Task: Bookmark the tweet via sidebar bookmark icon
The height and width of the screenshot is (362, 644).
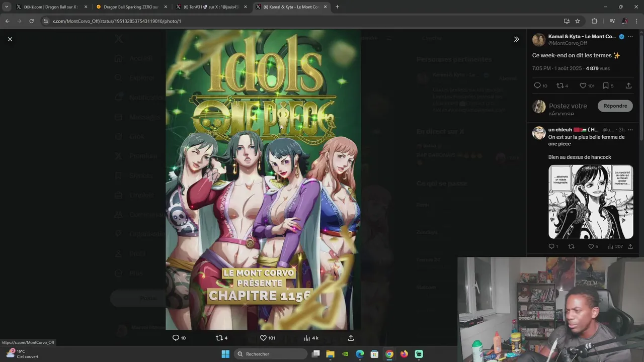Action: 606,85
